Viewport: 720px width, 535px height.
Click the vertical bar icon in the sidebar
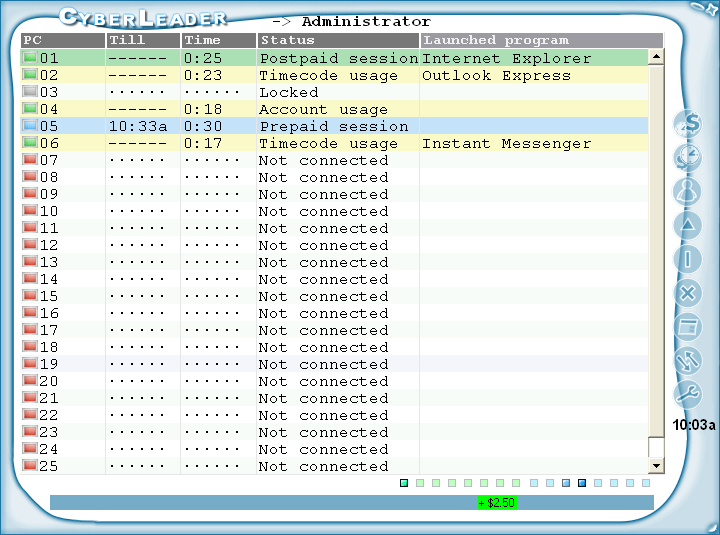pyautogui.click(x=687, y=259)
